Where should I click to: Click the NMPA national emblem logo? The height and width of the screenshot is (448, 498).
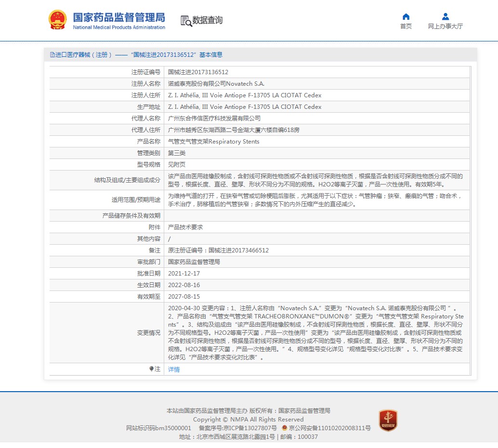(57, 20)
